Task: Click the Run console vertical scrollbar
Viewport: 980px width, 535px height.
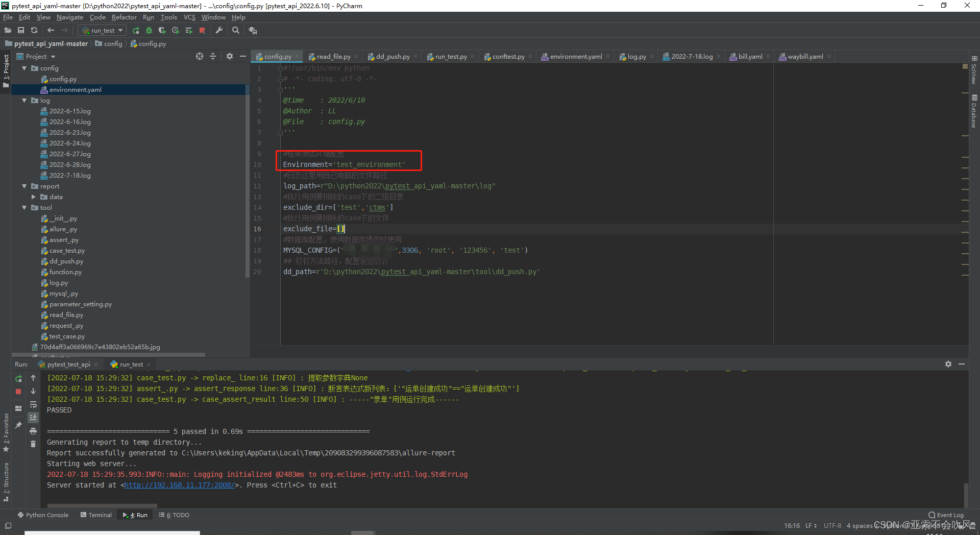Action: [x=965, y=494]
